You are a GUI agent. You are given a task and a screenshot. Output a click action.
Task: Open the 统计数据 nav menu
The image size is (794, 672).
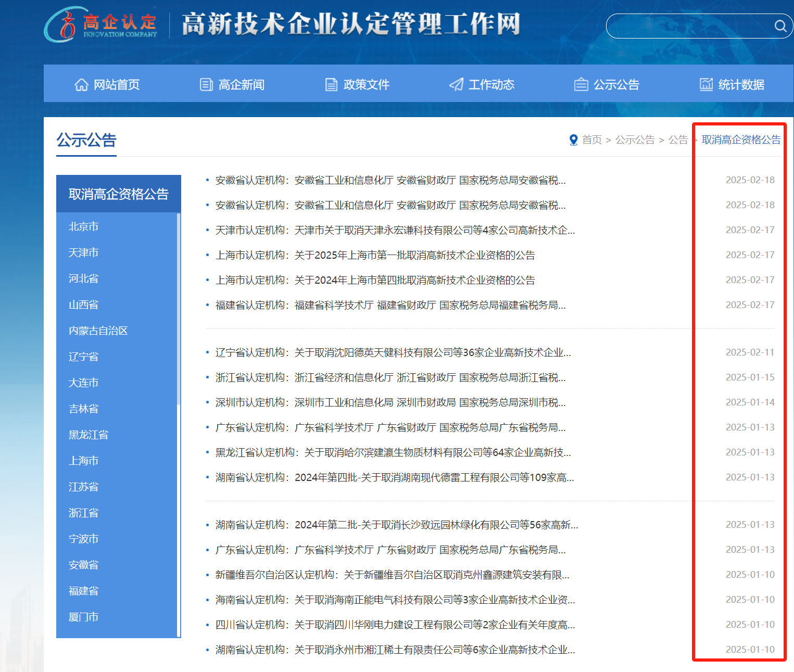(x=732, y=84)
